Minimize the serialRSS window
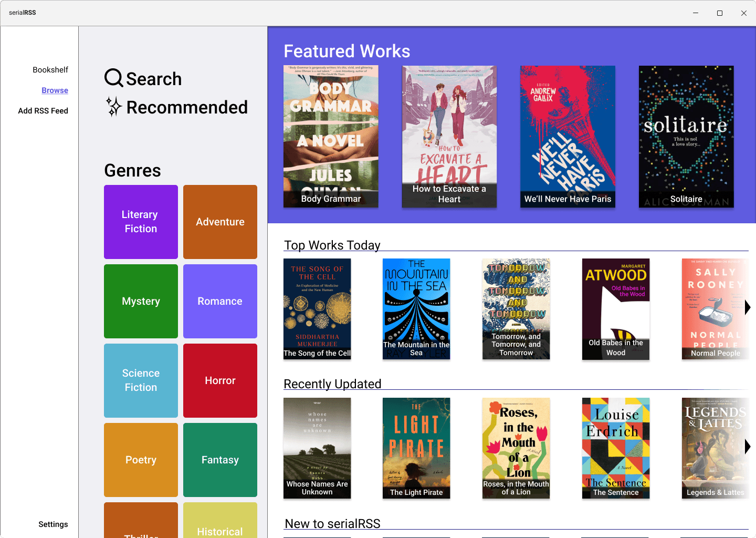Viewport: 756px width, 538px height. tap(696, 13)
